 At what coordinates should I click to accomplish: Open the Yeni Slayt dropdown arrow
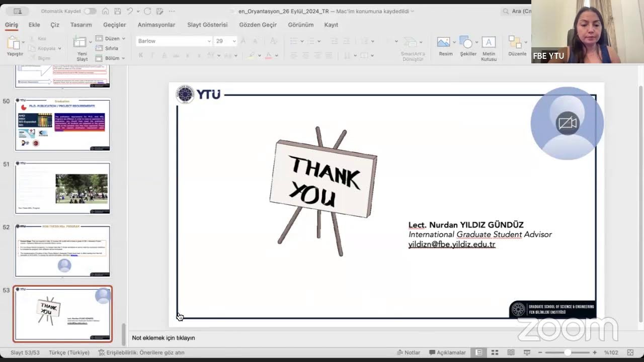(91, 42)
